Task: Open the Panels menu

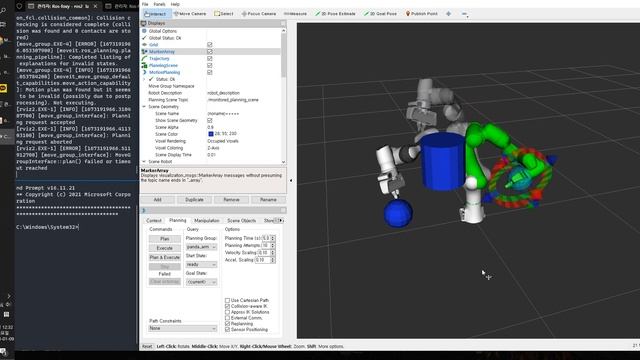Action: pos(159,4)
